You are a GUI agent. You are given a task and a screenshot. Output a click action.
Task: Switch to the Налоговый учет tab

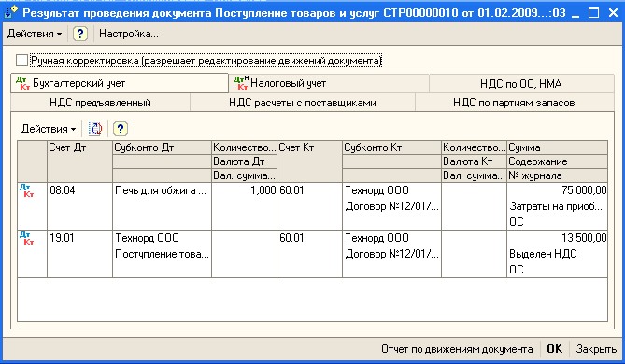tap(330, 83)
